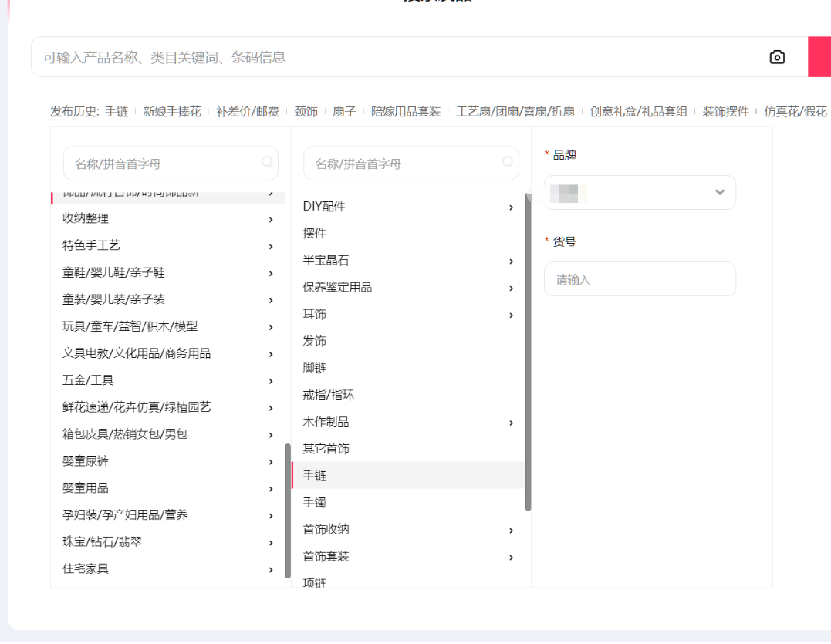Expand the 收纳整理 category
Image resolution: width=831 pixels, height=644 pixels.
(271, 220)
